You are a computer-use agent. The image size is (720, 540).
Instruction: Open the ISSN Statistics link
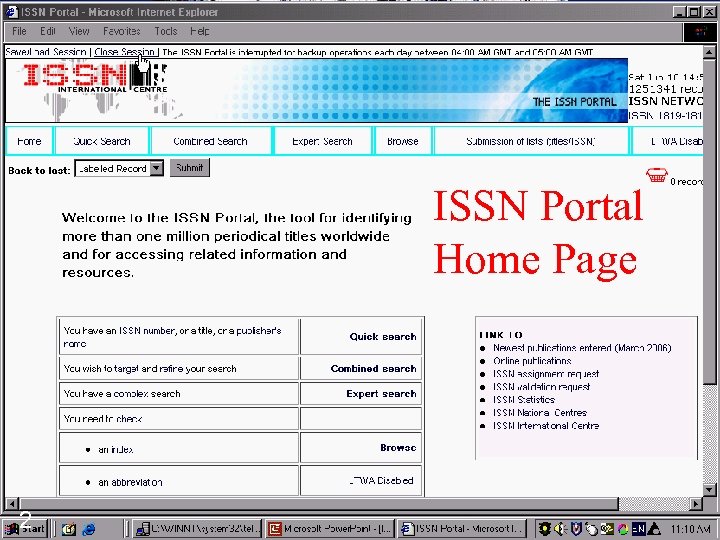click(x=523, y=399)
